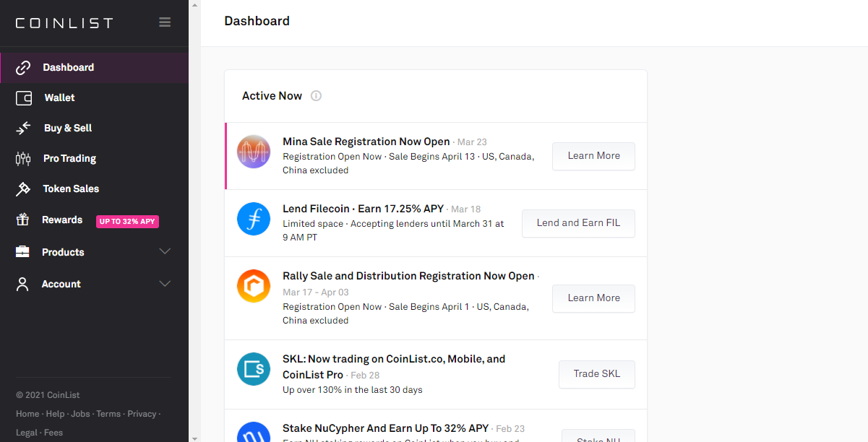868x442 pixels.
Task: Click the Lend and Earn FIL button
Action: [578, 223]
